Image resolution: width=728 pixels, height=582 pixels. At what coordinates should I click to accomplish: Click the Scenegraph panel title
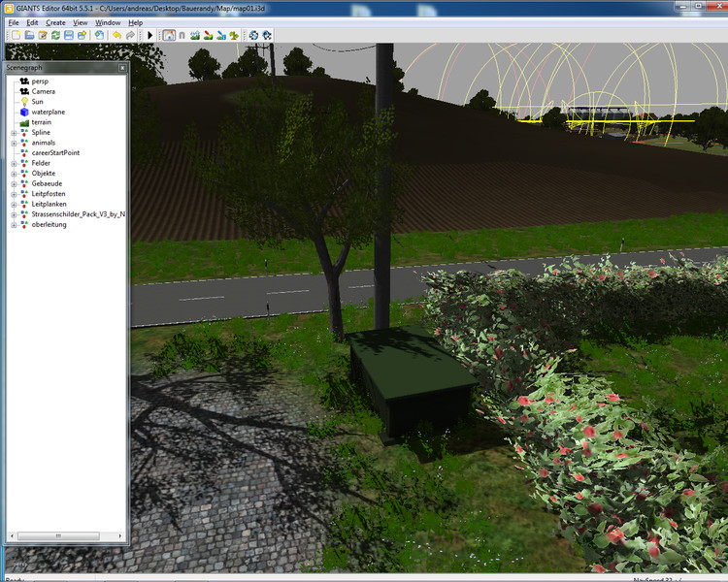(24, 68)
